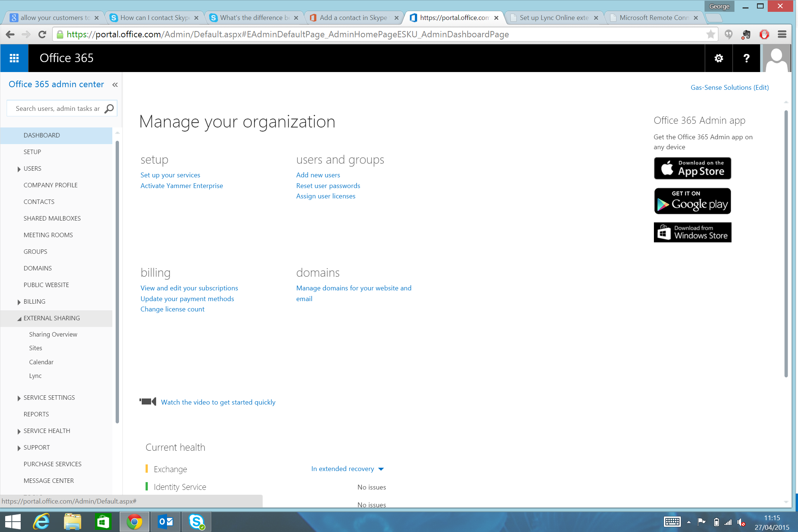Click the red AdBlock extension icon
The height and width of the screenshot is (532, 798).
(x=764, y=34)
